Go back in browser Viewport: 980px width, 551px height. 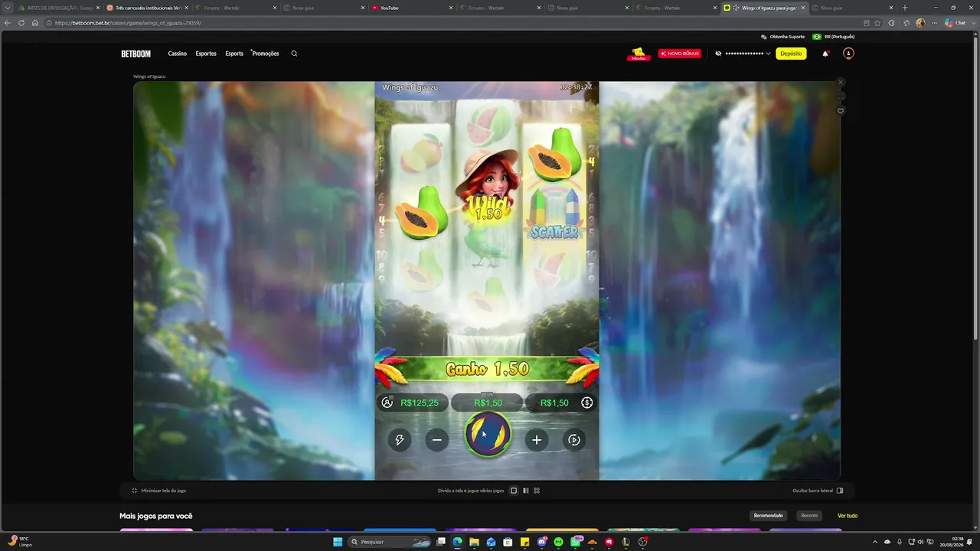point(8,23)
